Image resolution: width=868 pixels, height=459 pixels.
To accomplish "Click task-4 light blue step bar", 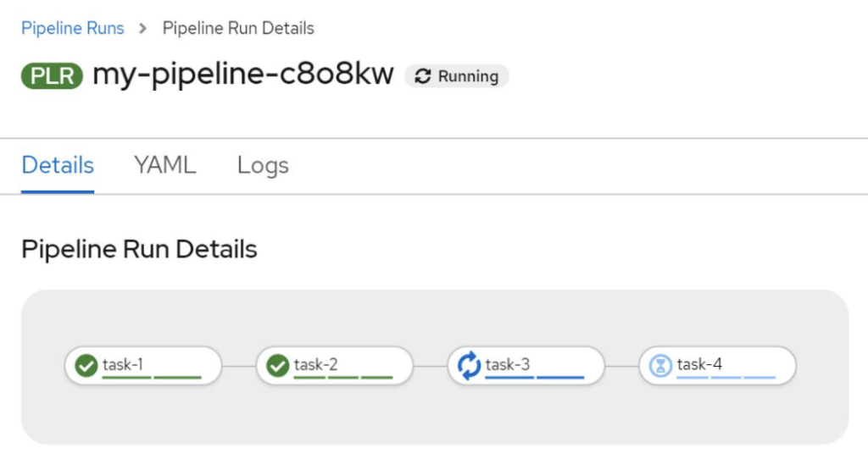I will pos(726,378).
